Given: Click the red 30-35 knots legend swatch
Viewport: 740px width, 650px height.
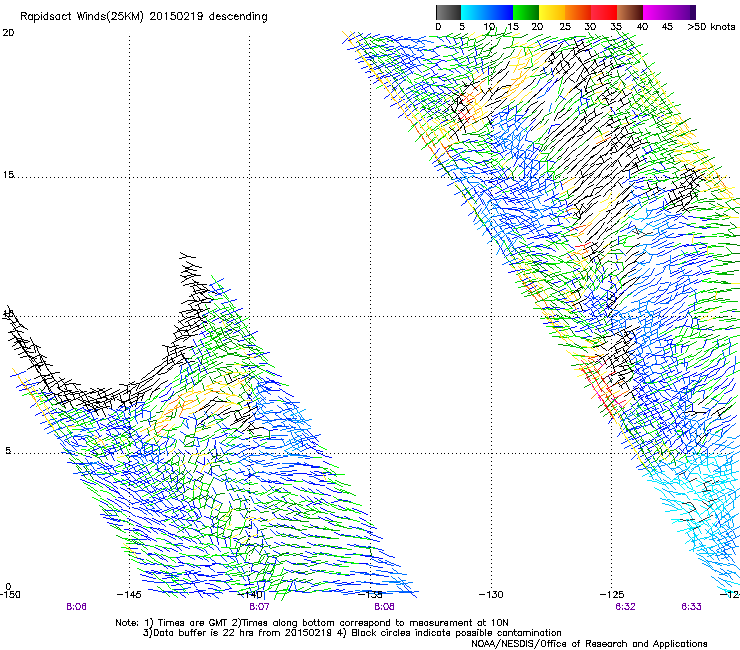Looking at the screenshot, I should click(604, 12).
